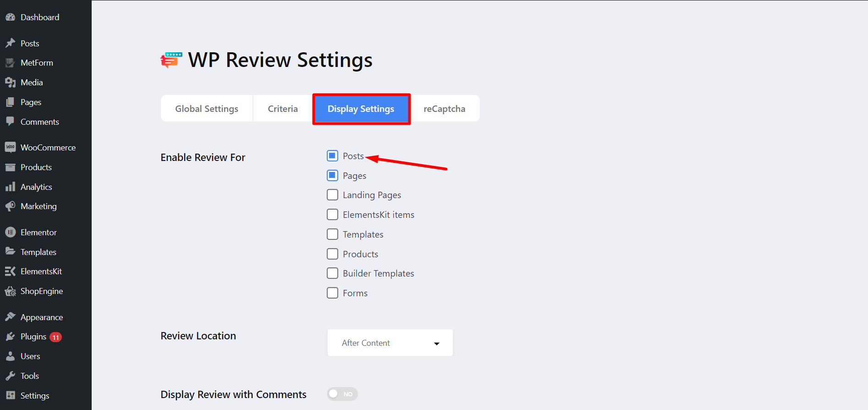Screen dimensions: 868x410
Task: Toggle Display Review with Comments switch
Action: point(342,394)
